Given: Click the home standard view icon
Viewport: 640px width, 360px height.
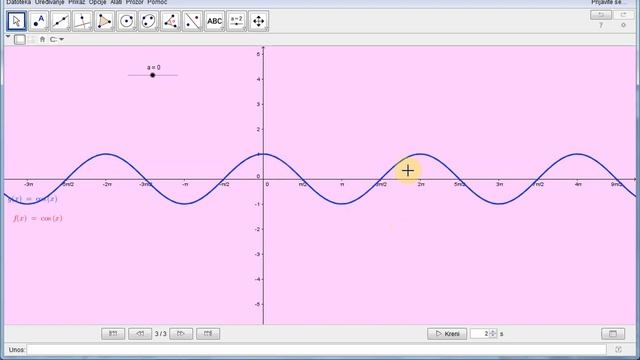Looking at the screenshot, I should (42, 40).
